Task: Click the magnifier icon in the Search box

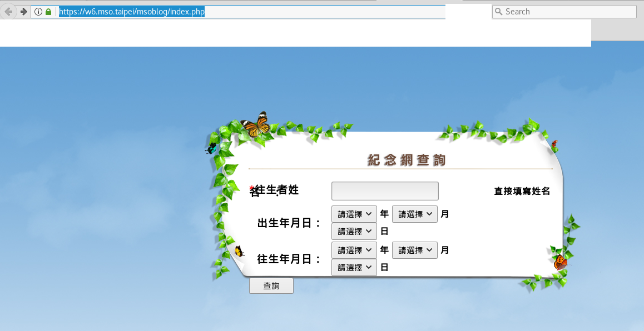Action: [x=499, y=12]
